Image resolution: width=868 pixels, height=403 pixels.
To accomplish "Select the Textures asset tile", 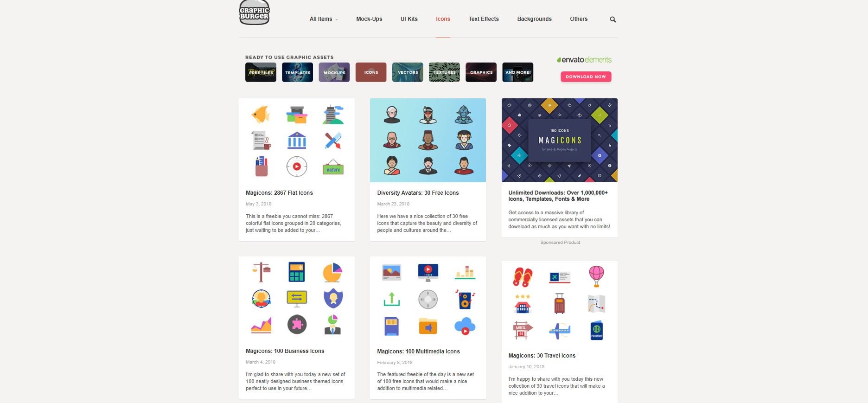I will (x=444, y=72).
